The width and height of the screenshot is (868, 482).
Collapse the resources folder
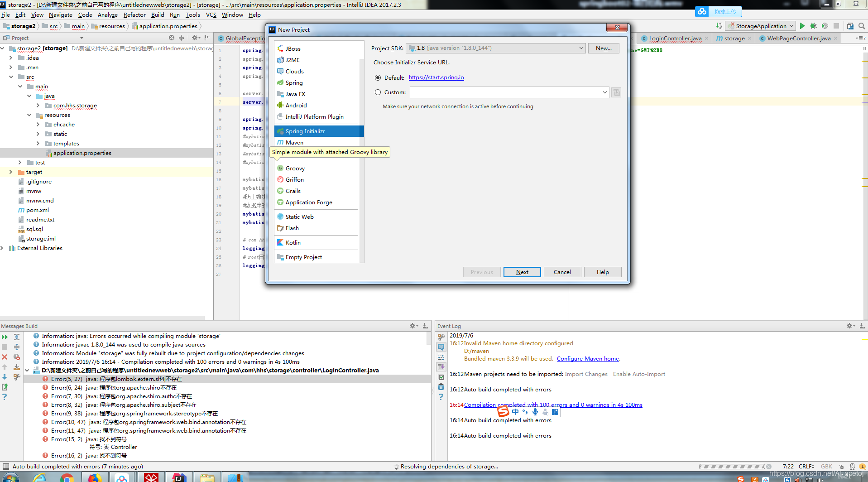(29, 115)
